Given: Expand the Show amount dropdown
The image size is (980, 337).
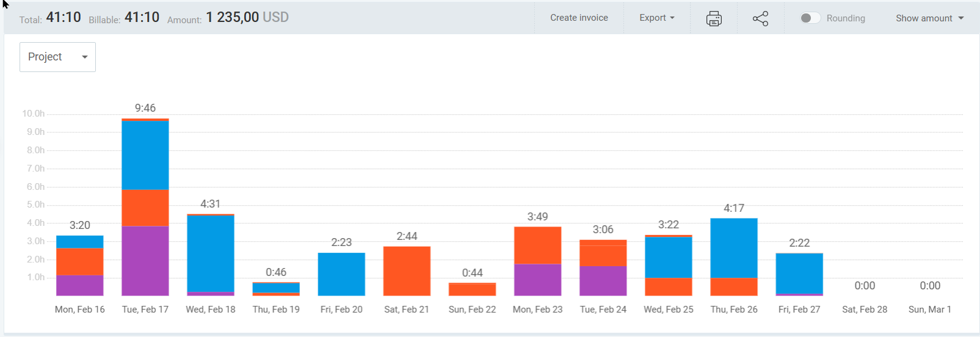Looking at the screenshot, I should tap(929, 18).
